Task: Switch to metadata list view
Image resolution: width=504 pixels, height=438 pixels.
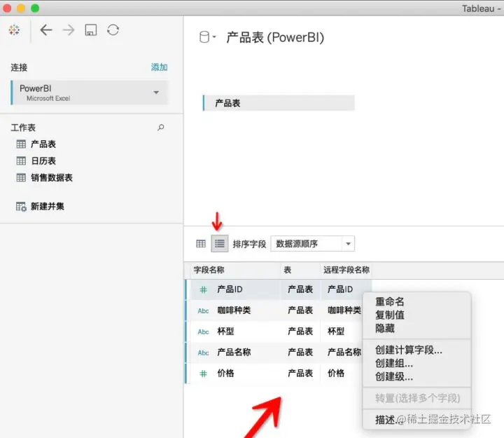Action: tap(220, 244)
